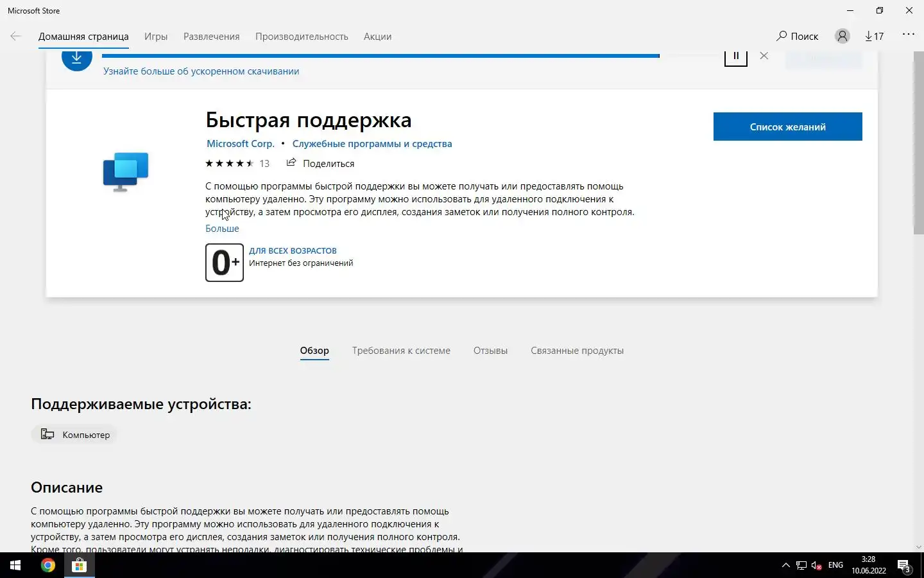Go back using the arrow icon
The image size is (924, 578).
coord(16,37)
